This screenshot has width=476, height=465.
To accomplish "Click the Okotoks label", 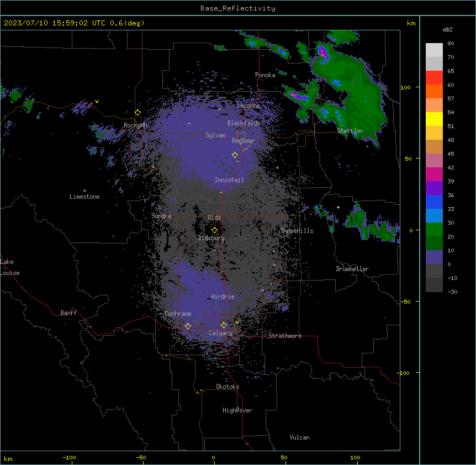I will coord(228,387).
